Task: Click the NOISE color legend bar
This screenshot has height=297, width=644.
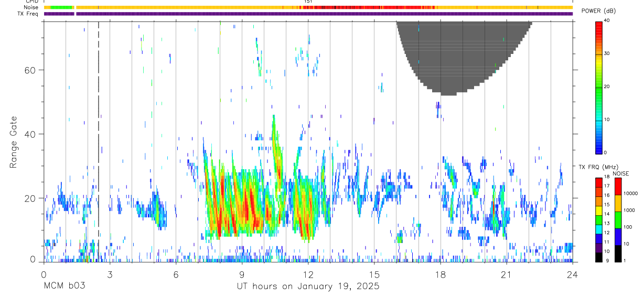Action: click(x=617, y=220)
